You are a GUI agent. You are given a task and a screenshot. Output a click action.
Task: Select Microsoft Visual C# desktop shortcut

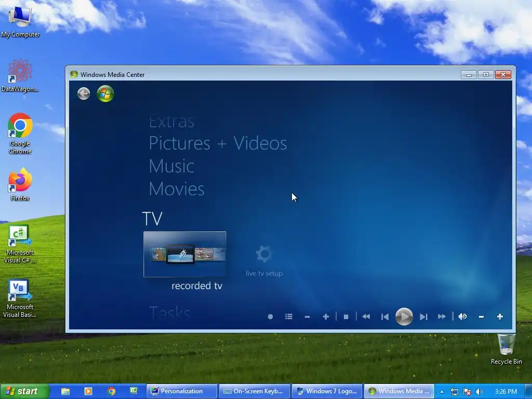pyautogui.click(x=20, y=244)
